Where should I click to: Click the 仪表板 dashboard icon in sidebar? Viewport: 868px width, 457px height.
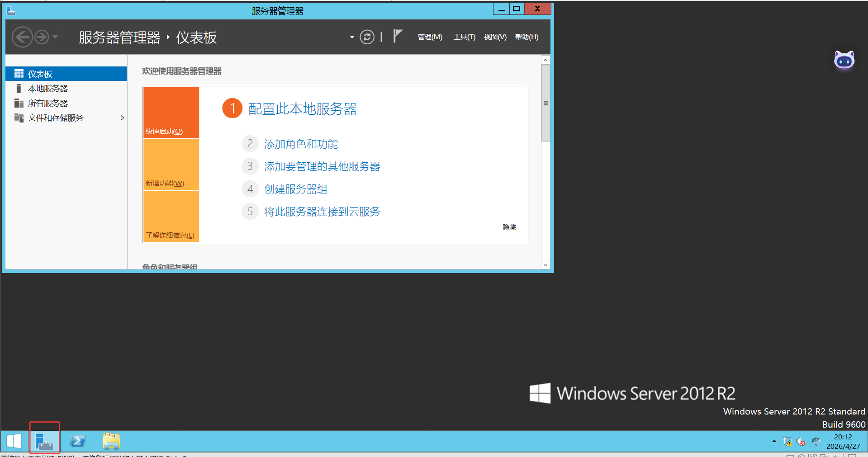(19, 74)
